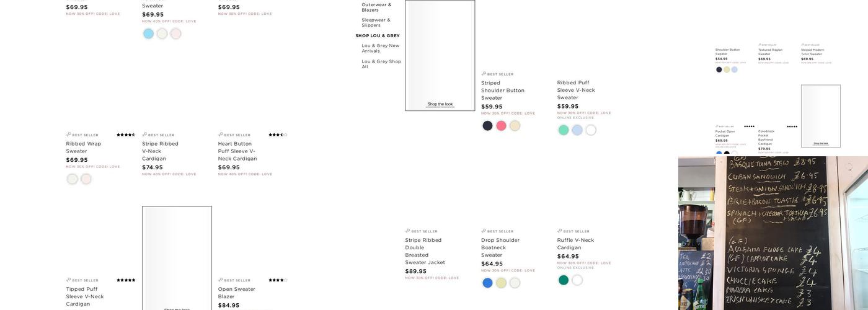Select pink swatch for Striped Shoulder Button Sweater
The width and height of the screenshot is (868, 310).
pos(501,126)
